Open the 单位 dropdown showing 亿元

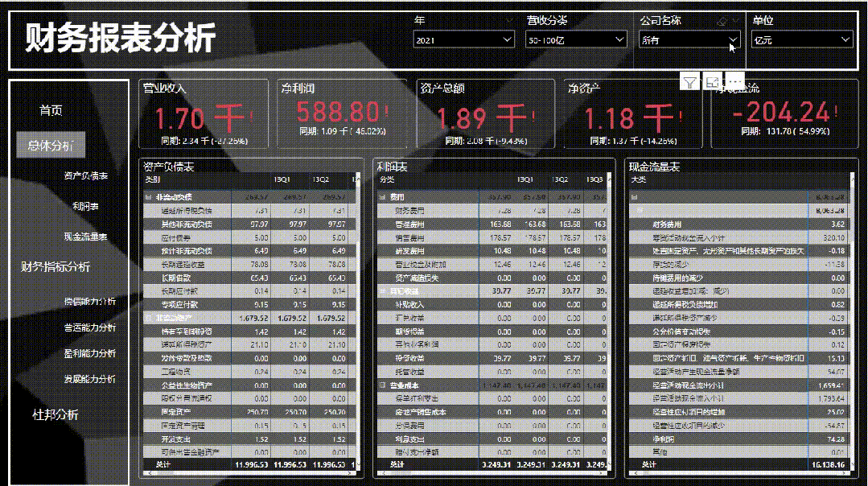coord(801,39)
